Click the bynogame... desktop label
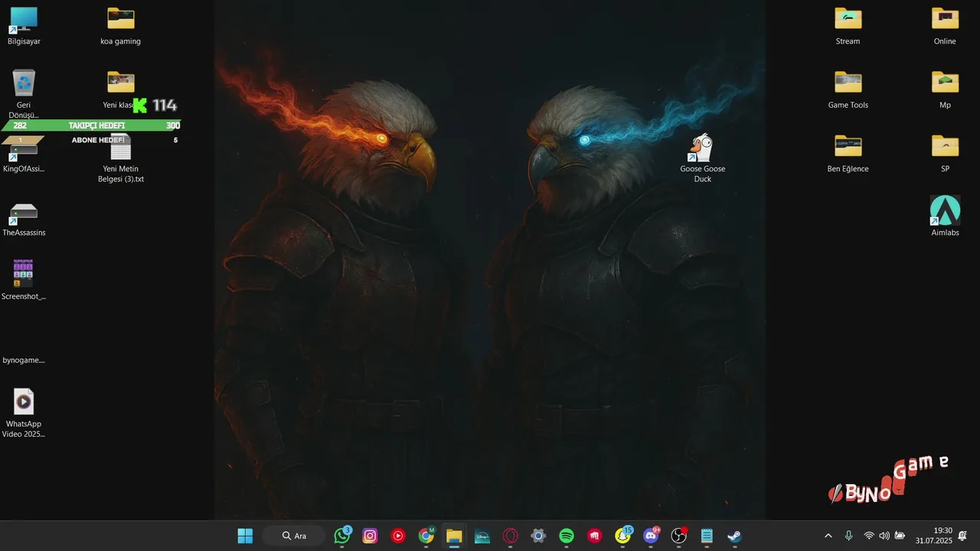This screenshot has width=980, height=551. [x=24, y=360]
